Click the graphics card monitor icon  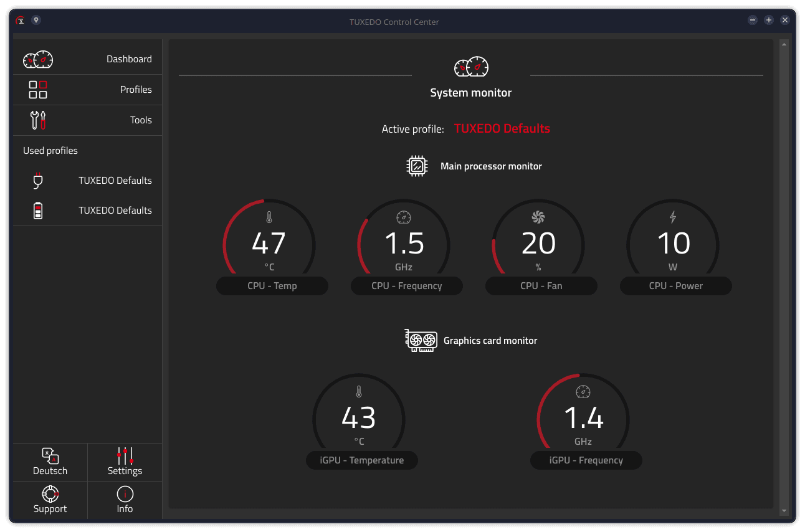421,341
